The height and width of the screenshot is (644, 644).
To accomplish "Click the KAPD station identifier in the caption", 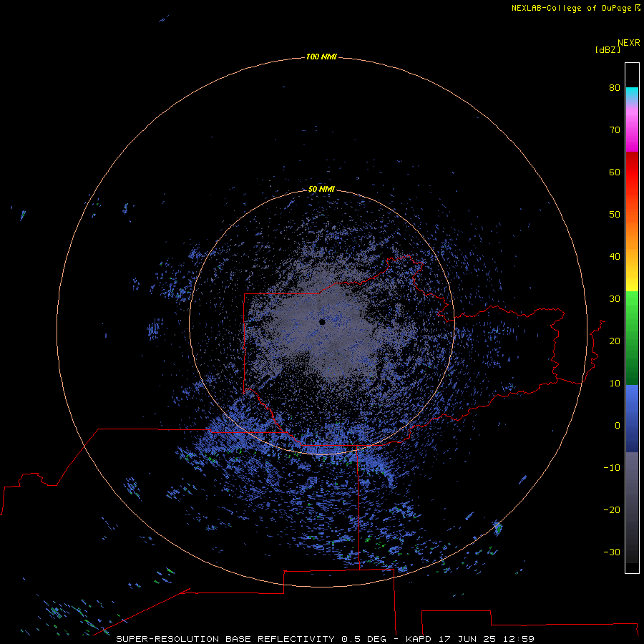I will (419, 639).
